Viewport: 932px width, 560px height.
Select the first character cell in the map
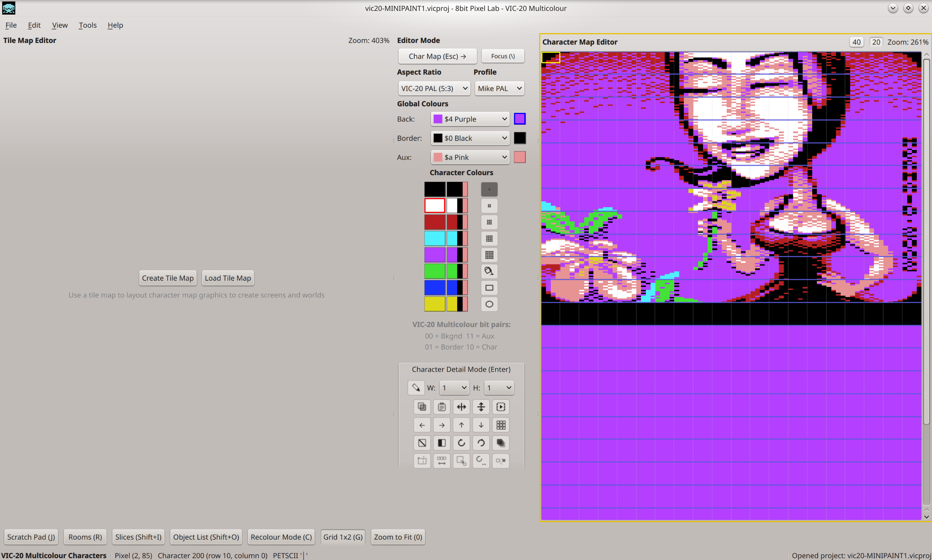pos(550,58)
